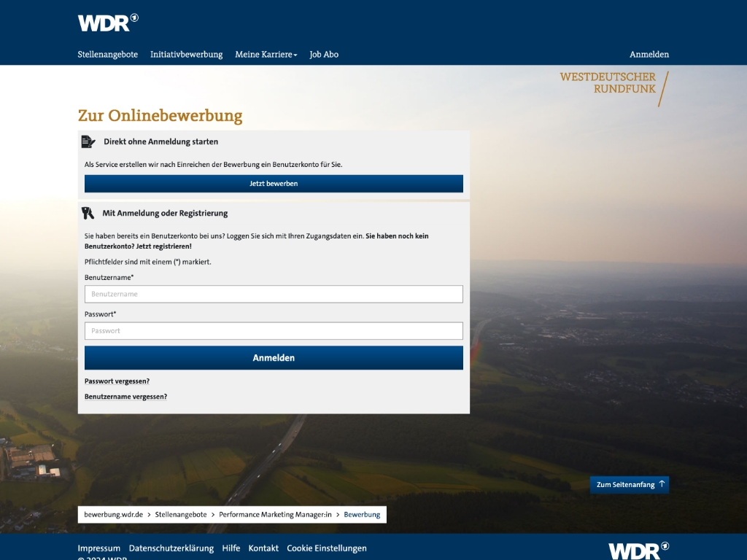The width and height of the screenshot is (747, 560).
Task: Click the WDR logo in the top header
Action: (107, 22)
